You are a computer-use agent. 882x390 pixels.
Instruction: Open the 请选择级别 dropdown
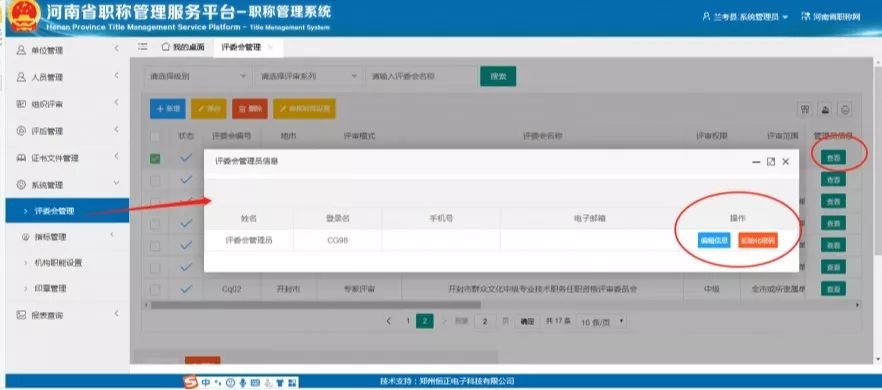(x=197, y=76)
